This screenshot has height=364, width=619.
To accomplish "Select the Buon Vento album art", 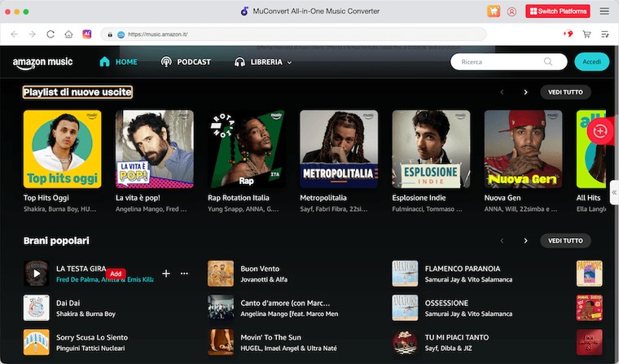I will click(x=221, y=273).
